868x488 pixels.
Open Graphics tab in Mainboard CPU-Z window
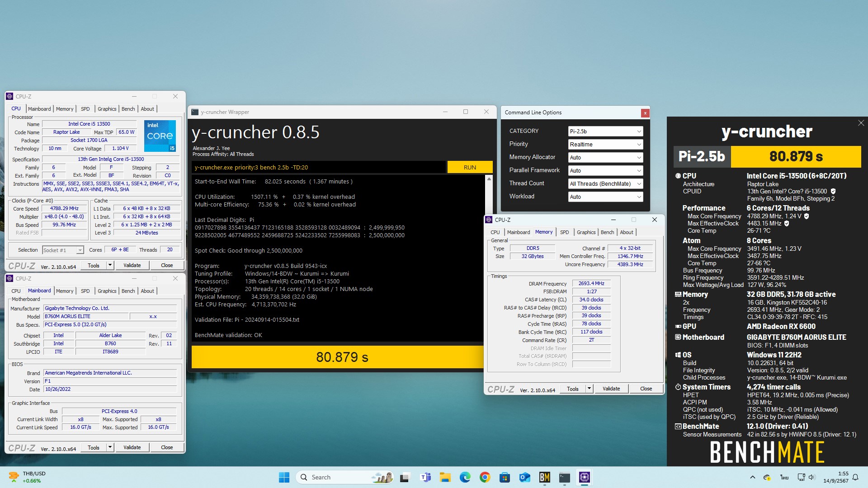click(107, 291)
